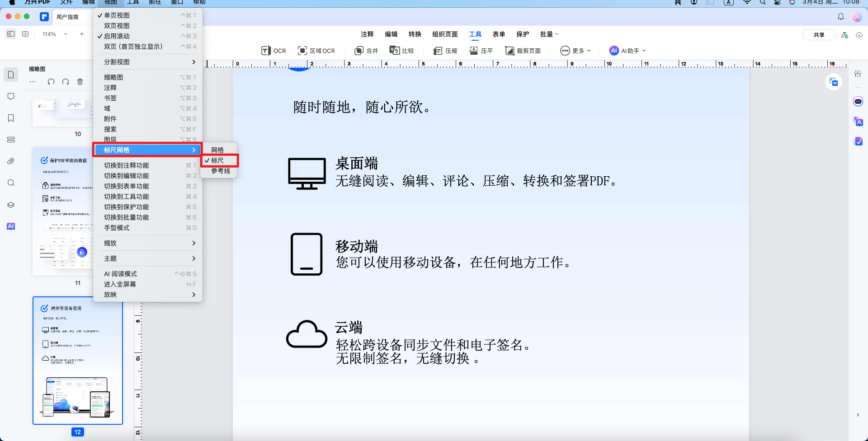The height and width of the screenshot is (441, 868).
Task: Select the 压缩 compress tool
Action: point(445,51)
